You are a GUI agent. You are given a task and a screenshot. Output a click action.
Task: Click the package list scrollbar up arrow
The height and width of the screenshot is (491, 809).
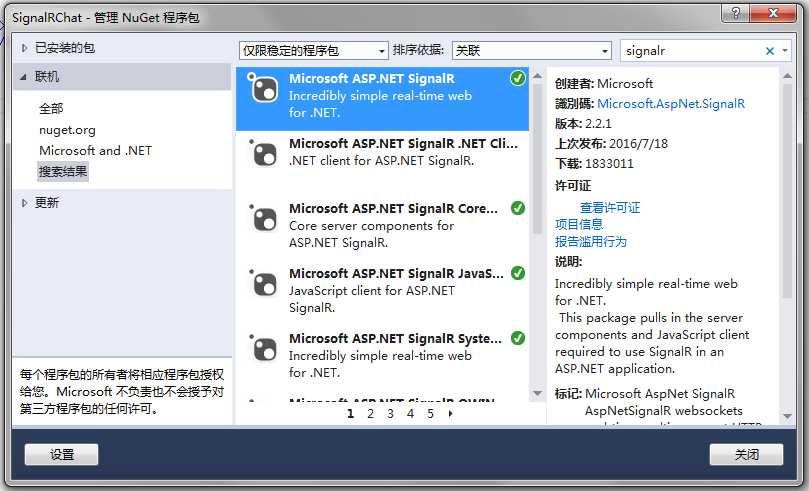[x=537, y=76]
